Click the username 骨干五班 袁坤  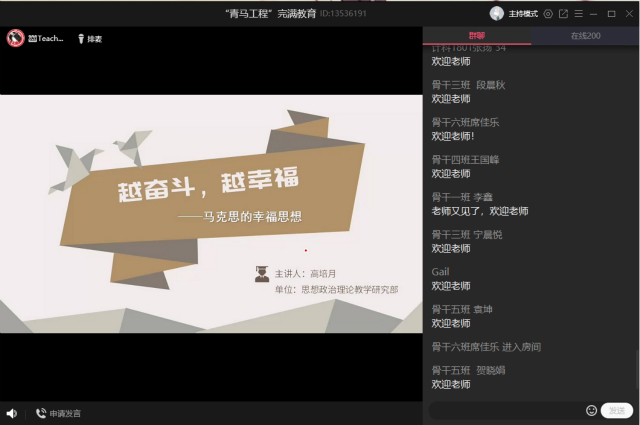point(462,309)
